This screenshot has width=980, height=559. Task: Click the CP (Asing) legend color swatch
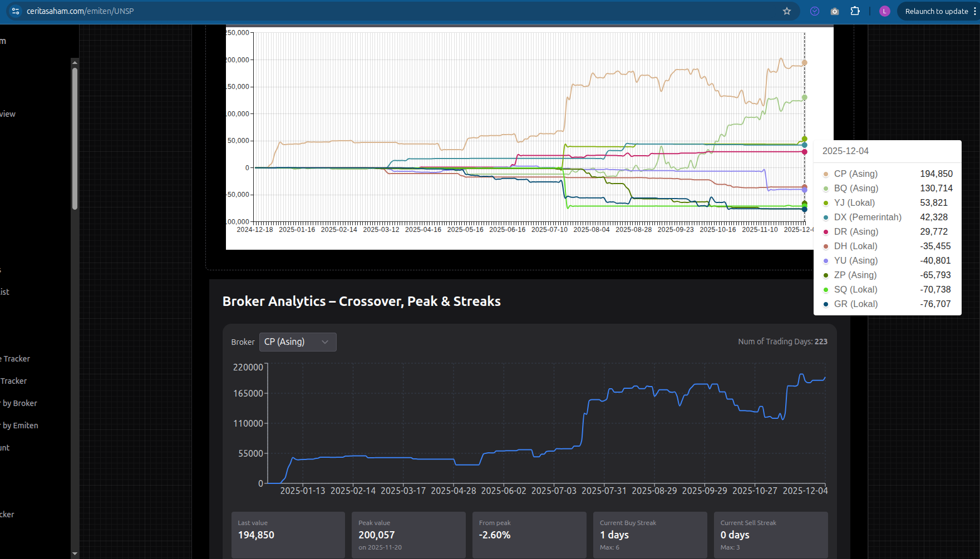tap(826, 174)
